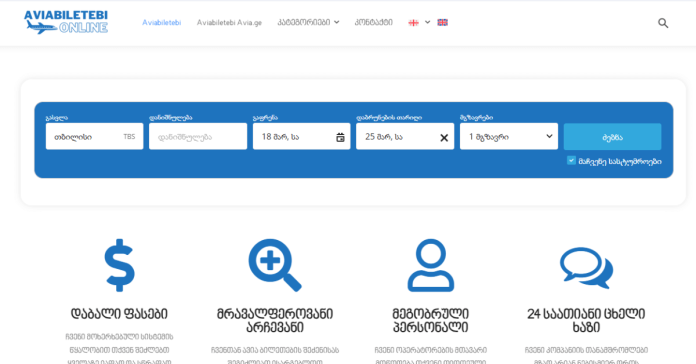Screen dimensions: 696x364
Task: Switch to Georgian language flag
Action: click(413, 23)
